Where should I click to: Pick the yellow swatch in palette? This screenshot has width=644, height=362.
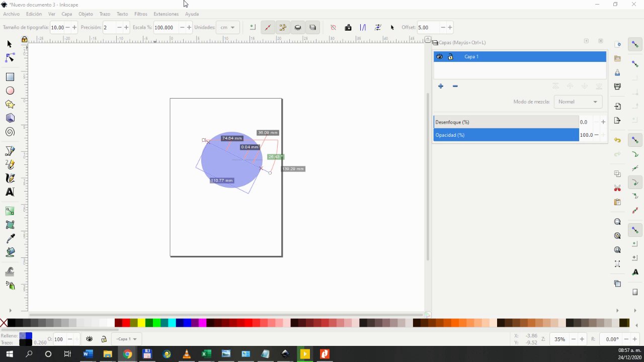tap(141, 323)
